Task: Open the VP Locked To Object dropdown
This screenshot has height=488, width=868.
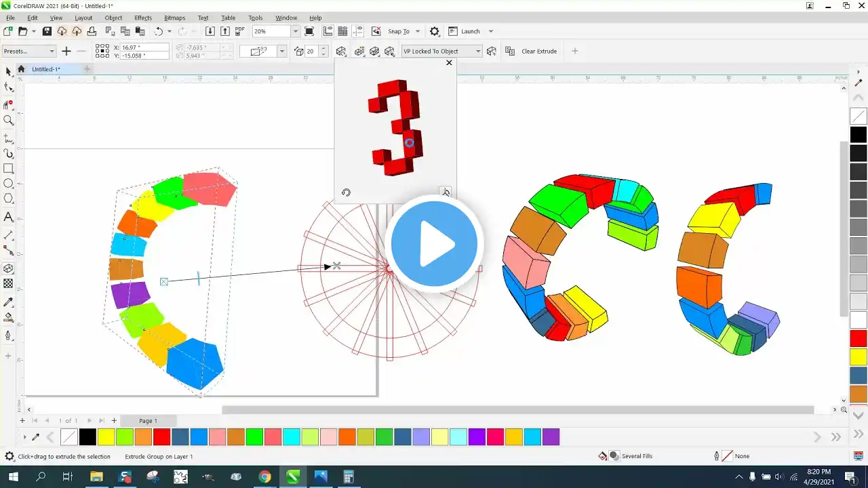Action: coord(478,52)
